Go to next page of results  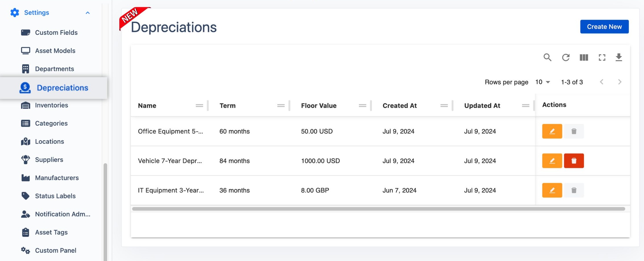[x=619, y=82]
